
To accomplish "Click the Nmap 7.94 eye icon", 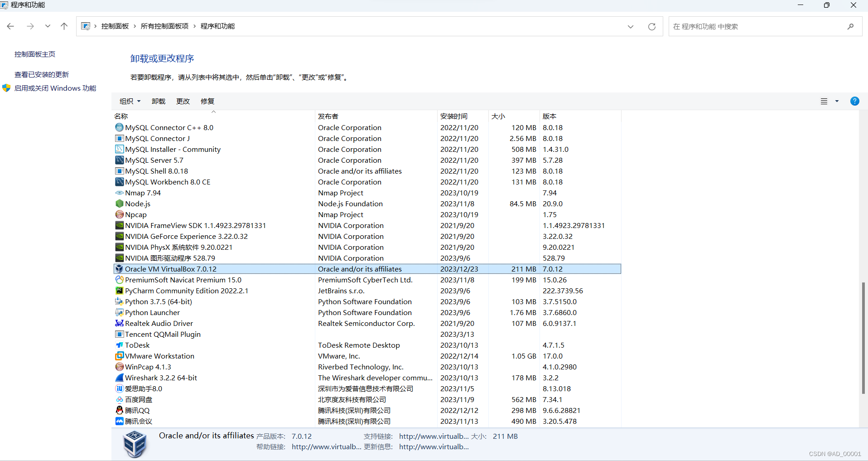I will [119, 193].
